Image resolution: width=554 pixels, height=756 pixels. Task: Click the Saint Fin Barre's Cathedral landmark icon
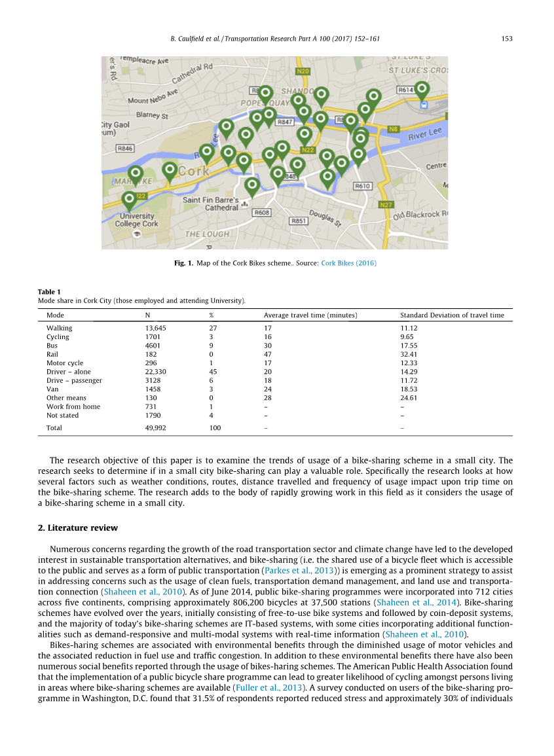244,204
